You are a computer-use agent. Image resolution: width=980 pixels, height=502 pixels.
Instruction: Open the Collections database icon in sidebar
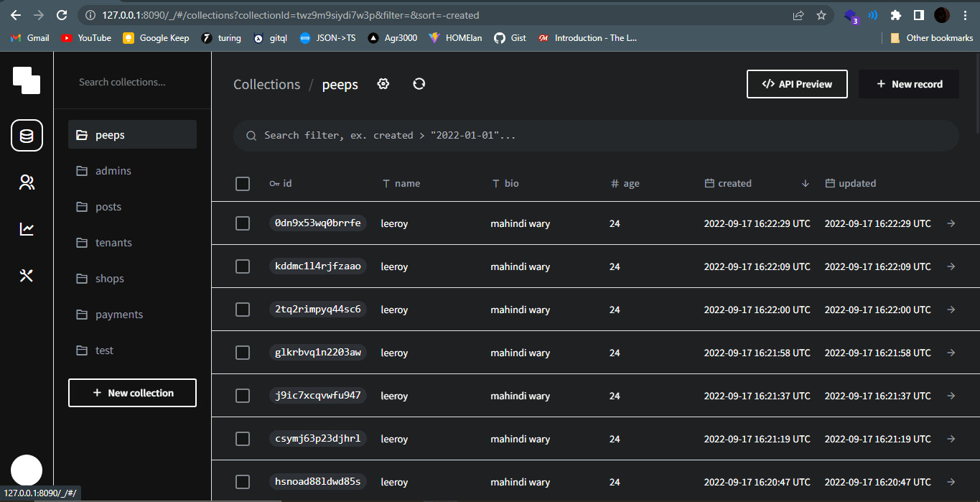point(27,136)
